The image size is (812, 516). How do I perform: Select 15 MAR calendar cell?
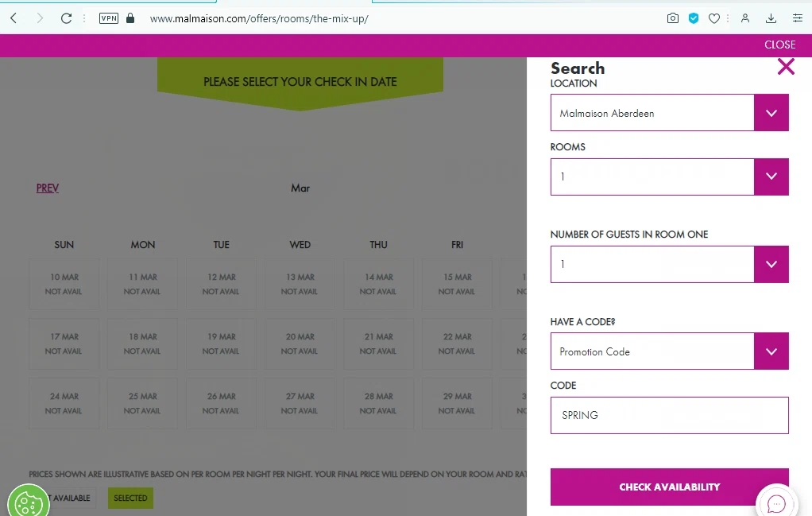(x=458, y=285)
